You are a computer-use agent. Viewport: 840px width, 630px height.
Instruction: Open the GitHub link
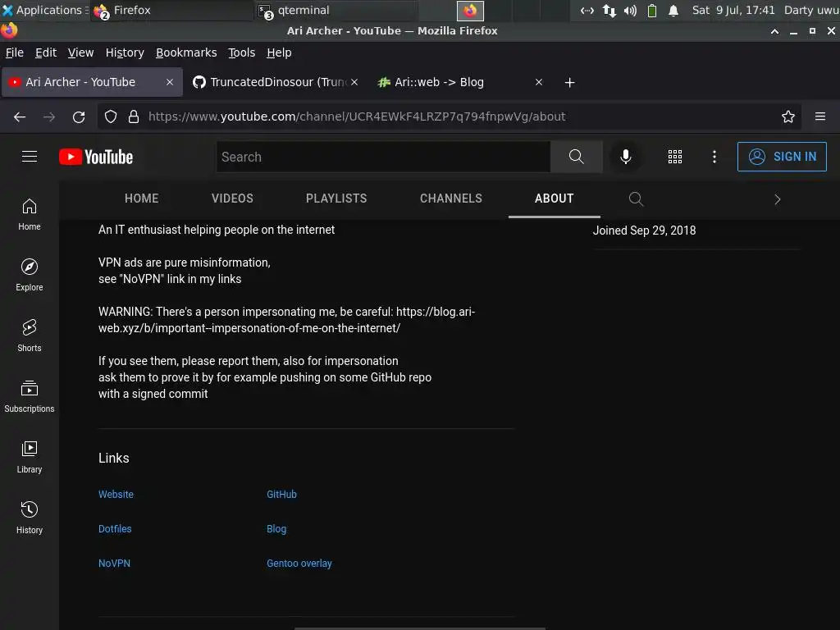(282, 495)
